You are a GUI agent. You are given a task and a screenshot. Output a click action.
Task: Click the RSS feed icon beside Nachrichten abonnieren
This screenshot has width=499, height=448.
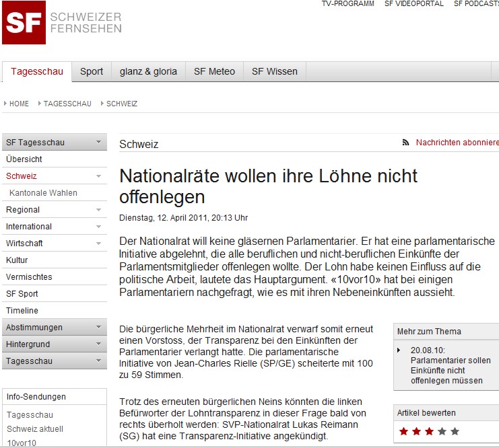405,143
